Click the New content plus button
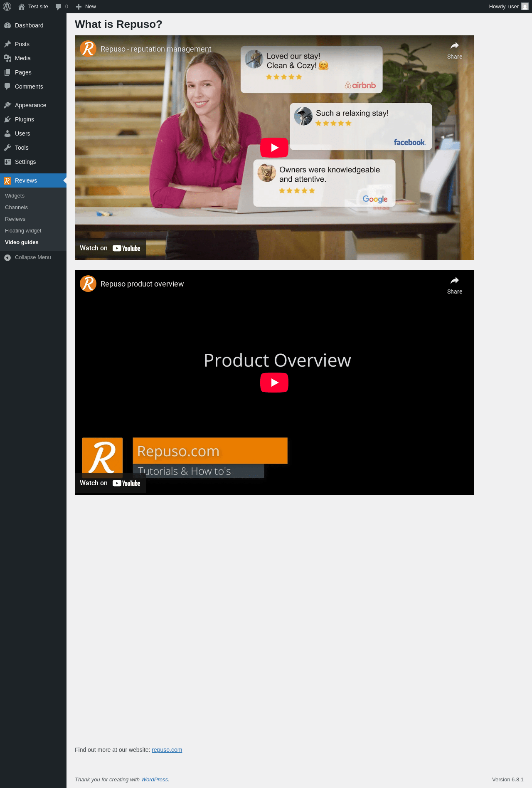This screenshot has height=788, width=532. tap(86, 7)
